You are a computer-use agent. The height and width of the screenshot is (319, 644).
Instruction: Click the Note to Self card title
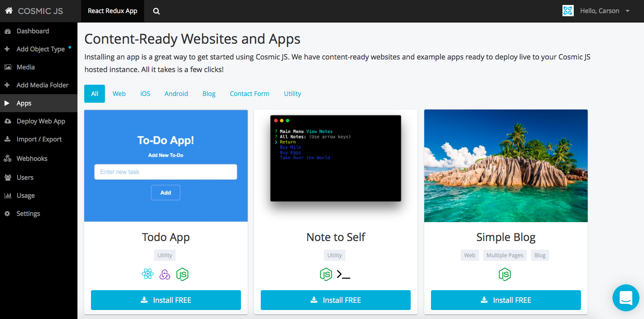(x=336, y=237)
